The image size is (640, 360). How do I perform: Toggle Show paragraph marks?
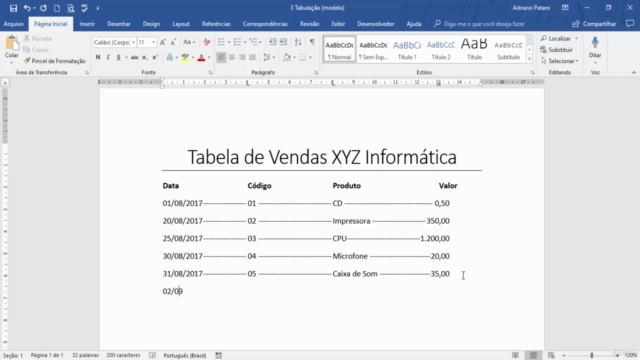(x=312, y=42)
